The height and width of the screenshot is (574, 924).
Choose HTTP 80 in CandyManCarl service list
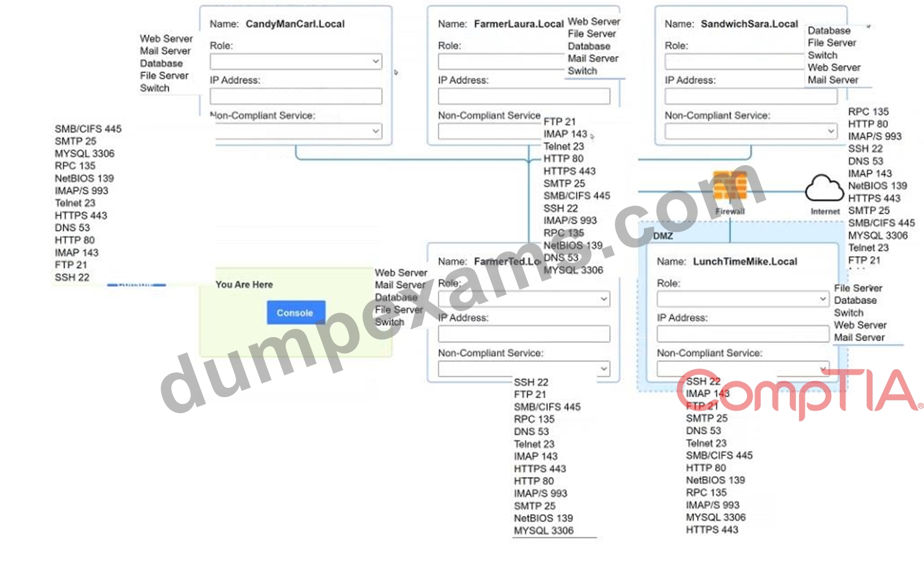click(x=74, y=240)
